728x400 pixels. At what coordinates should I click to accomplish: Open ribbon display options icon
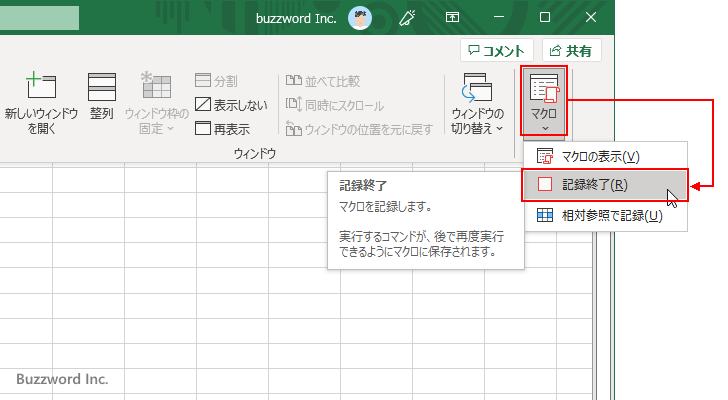452,18
